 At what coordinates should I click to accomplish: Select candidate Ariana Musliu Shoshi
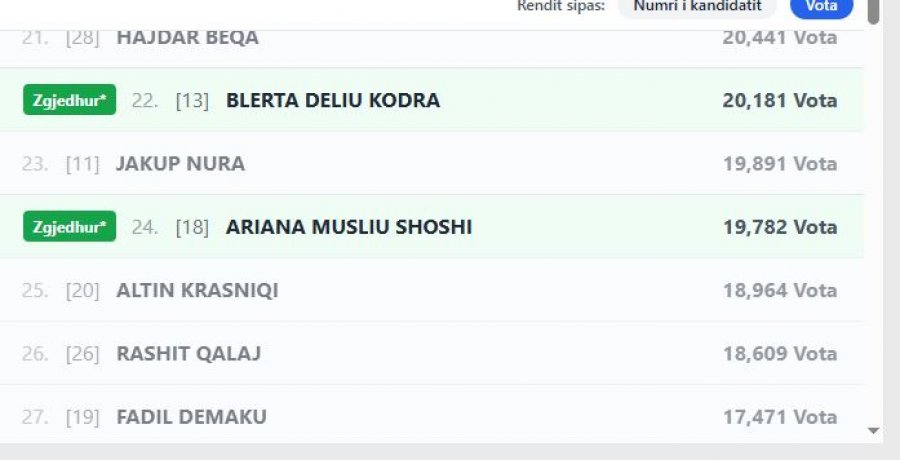349,227
